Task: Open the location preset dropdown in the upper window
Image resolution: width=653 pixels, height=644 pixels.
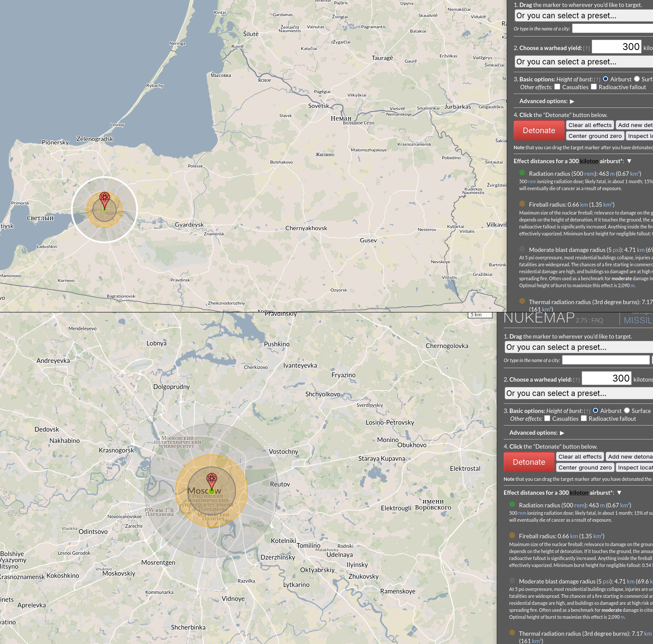Action: pos(584,16)
